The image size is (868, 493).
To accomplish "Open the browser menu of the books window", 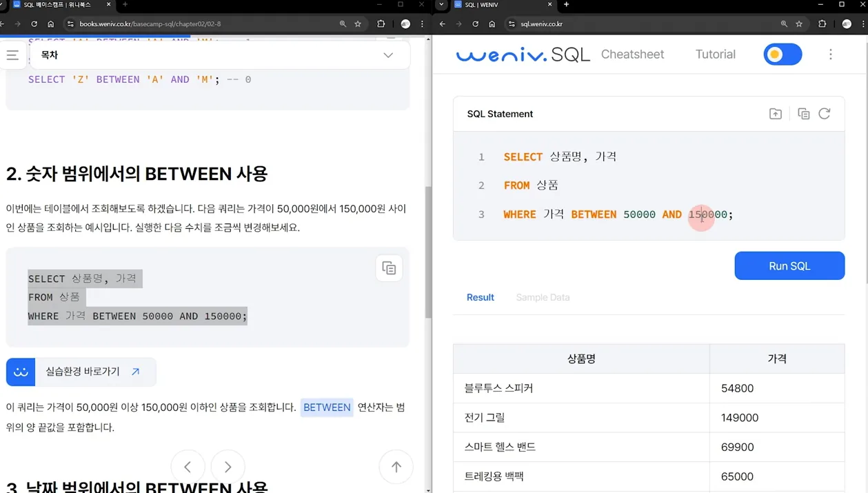I will 422,23.
